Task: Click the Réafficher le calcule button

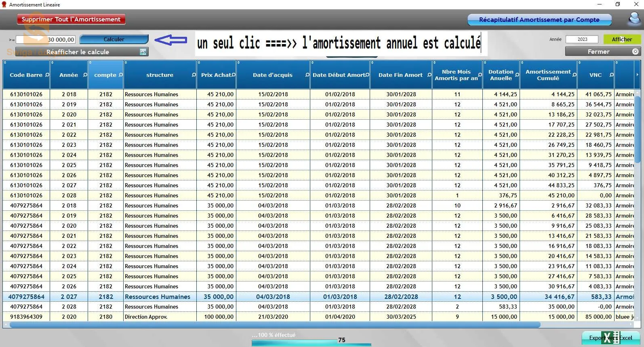Action: [x=82, y=52]
